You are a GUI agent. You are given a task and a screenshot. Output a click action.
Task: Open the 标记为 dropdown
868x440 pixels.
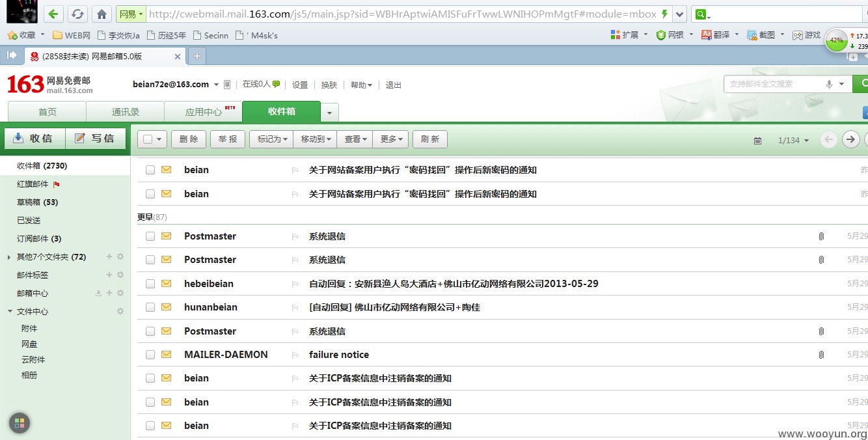click(x=271, y=139)
